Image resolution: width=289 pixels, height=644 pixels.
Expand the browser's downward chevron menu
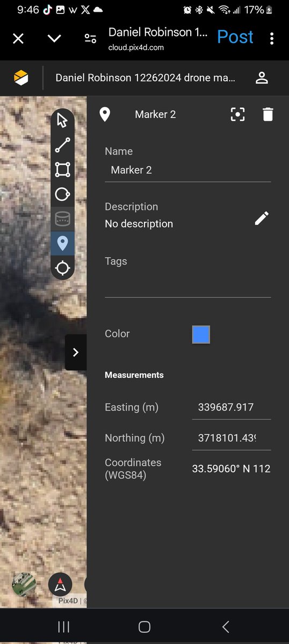coord(54,38)
